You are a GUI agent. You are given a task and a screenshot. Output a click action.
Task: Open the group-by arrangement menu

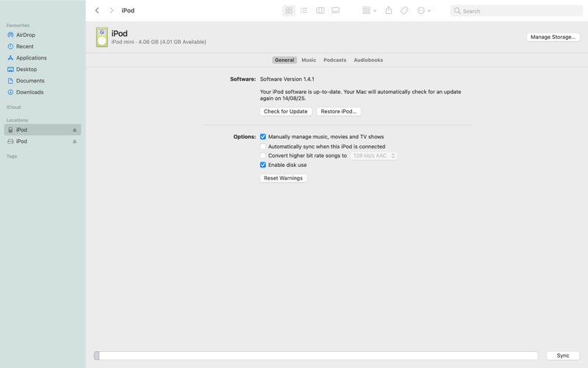pos(370,10)
